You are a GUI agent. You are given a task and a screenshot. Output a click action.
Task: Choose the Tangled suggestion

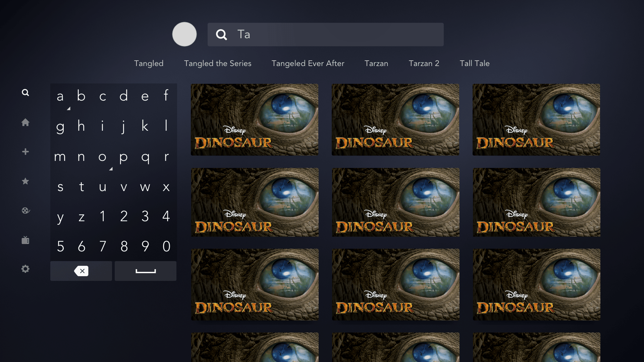[x=149, y=63]
